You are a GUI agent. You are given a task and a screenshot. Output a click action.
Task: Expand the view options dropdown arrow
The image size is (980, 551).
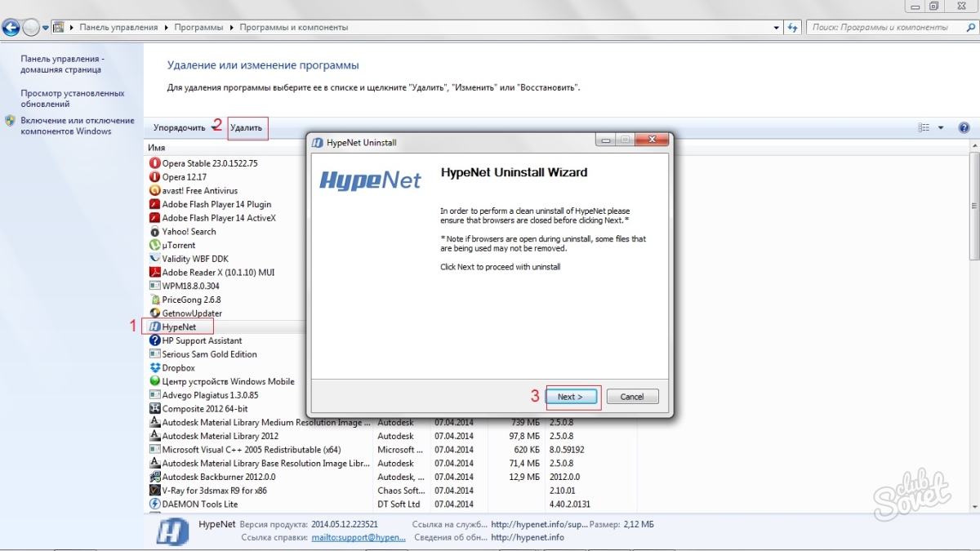tap(941, 128)
